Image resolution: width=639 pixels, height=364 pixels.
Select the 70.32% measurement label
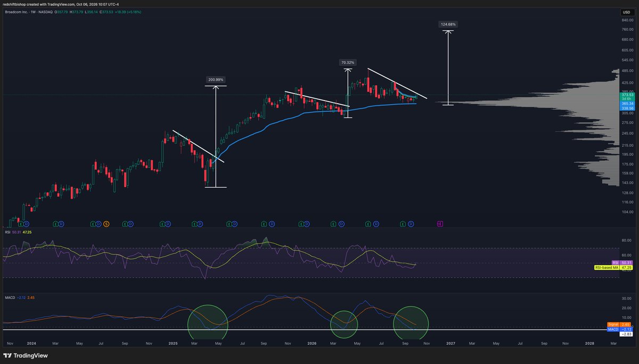348,62
